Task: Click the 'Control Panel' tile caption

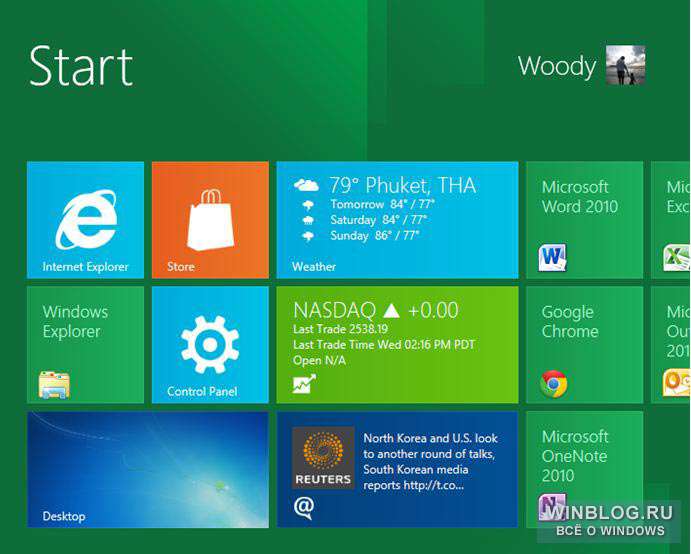Action: point(202,391)
